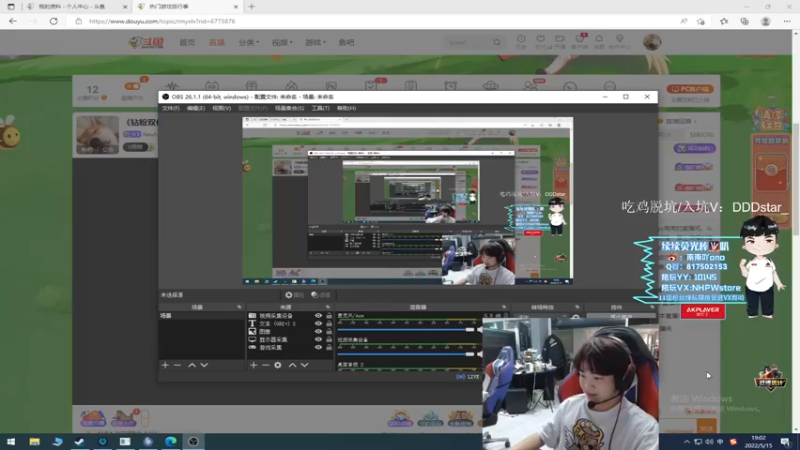
Task: Hide the 图像 source
Action: [318, 332]
